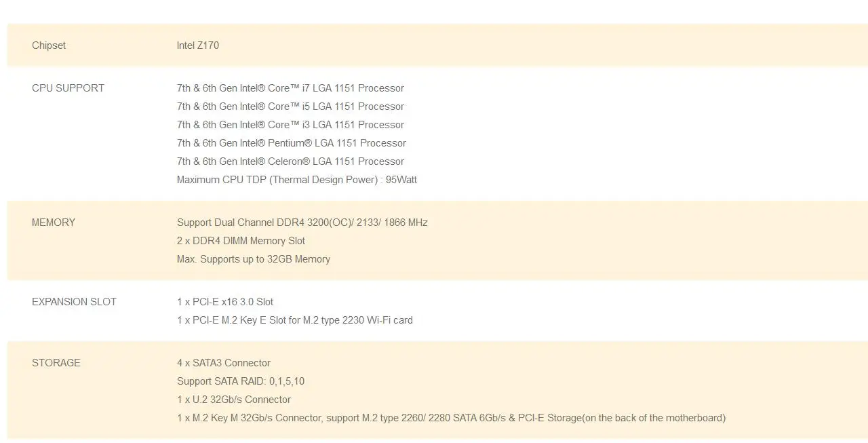The width and height of the screenshot is (868, 443).
Task: Click the CPU SUPPORT heading
Action: tap(68, 88)
